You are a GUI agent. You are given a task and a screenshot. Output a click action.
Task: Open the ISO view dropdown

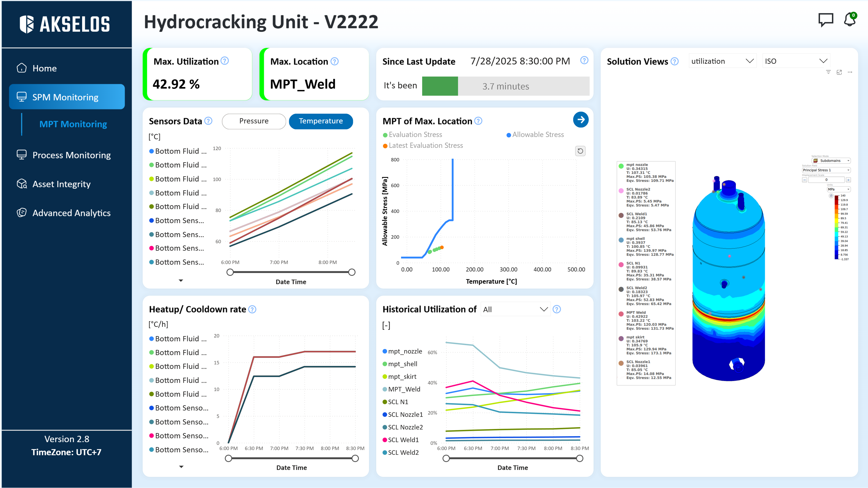pos(796,61)
